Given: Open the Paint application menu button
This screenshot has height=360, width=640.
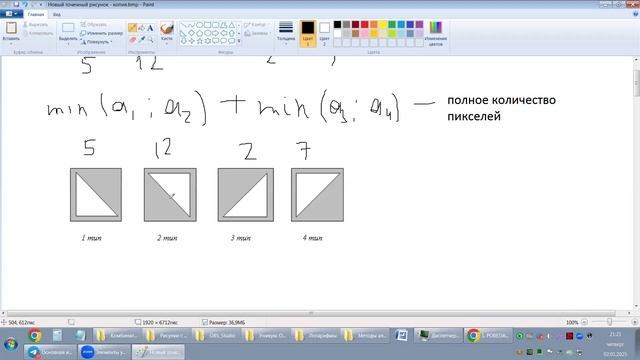Looking at the screenshot, I should point(11,14).
